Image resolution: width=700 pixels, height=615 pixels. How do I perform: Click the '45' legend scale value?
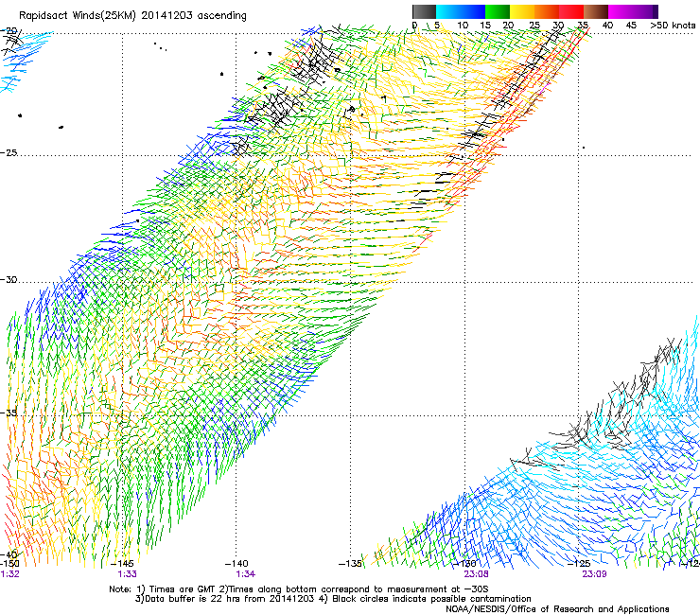[631, 25]
